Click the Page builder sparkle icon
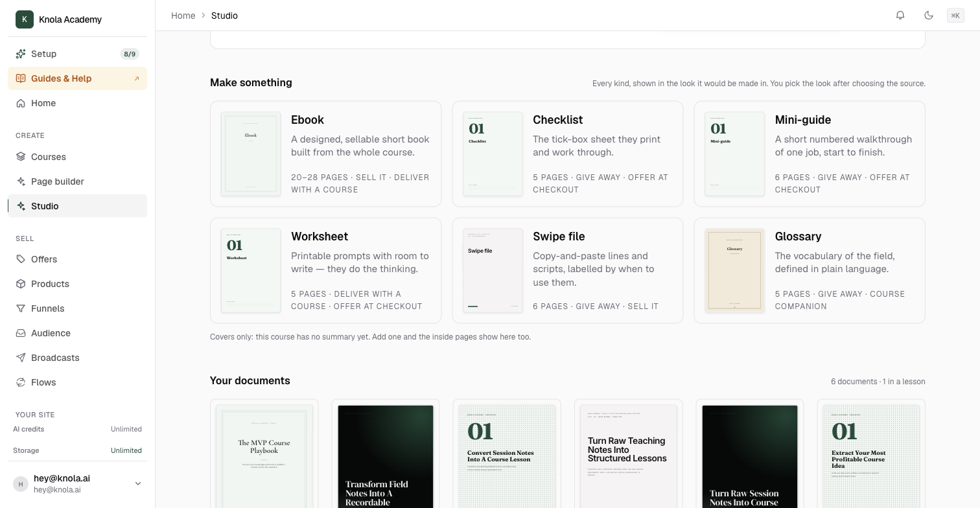Image resolution: width=980 pixels, height=508 pixels. click(x=21, y=181)
